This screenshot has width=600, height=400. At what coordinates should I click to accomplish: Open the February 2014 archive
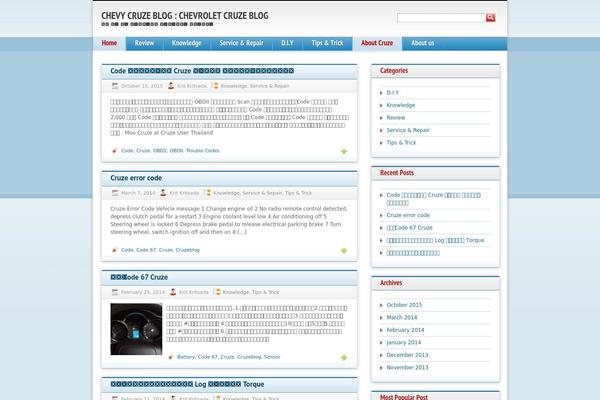tap(405, 330)
